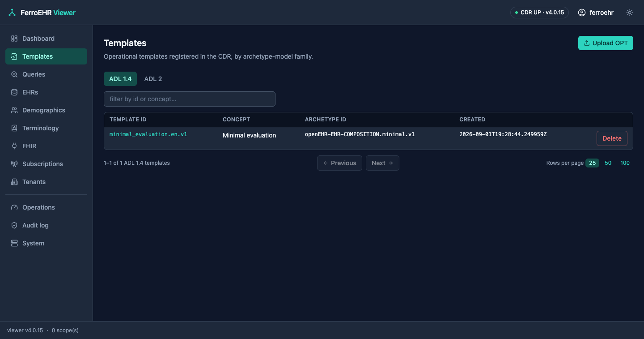Viewport: 644px width, 339px height.
Task: Open the minimal_evaluation.en.v1 template link
Action: point(148,134)
